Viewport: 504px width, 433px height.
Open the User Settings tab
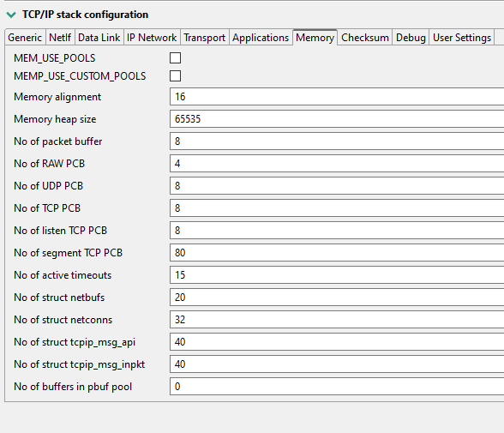(x=462, y=38)
